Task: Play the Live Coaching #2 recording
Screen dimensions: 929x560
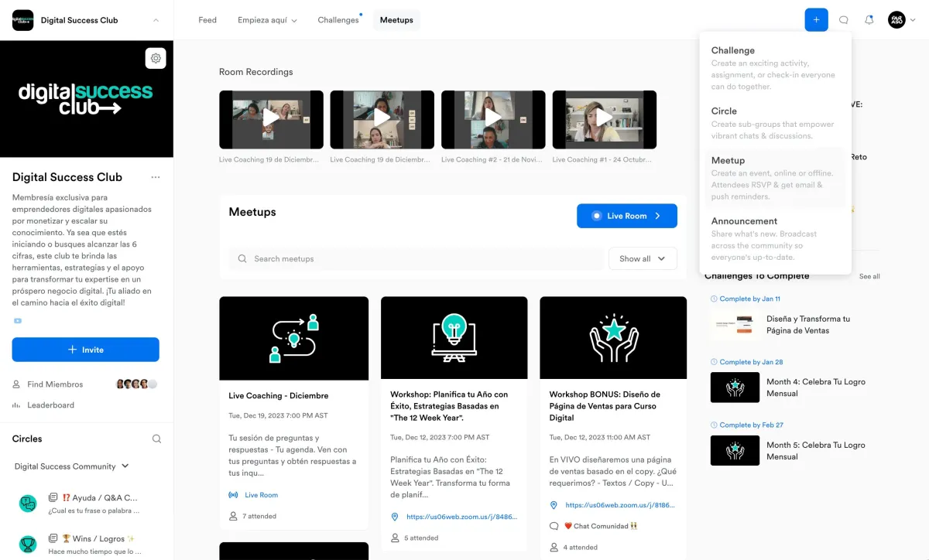Action: coord(493,120)
